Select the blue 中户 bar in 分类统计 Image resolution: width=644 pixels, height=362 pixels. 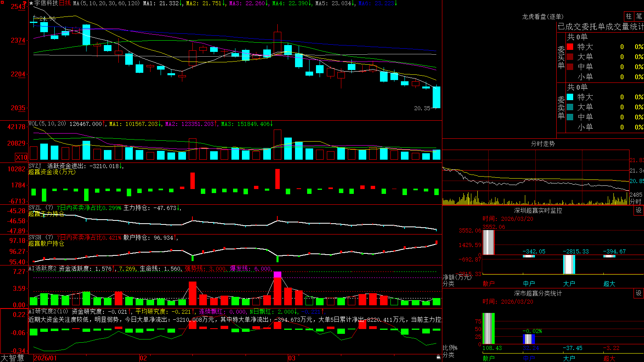528,339
